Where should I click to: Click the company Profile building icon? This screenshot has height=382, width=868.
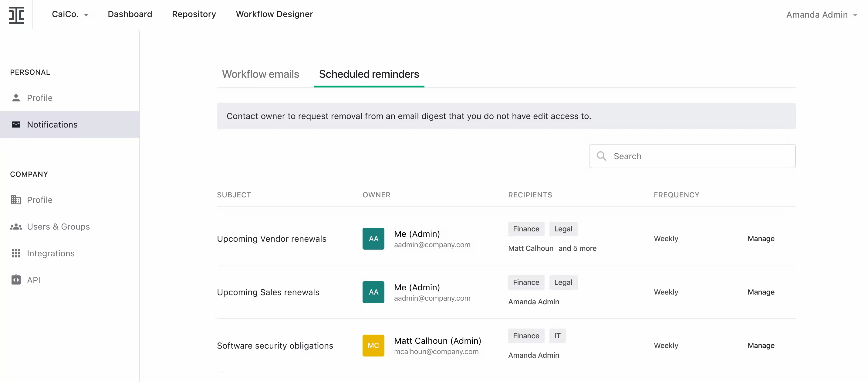(16, 200)
